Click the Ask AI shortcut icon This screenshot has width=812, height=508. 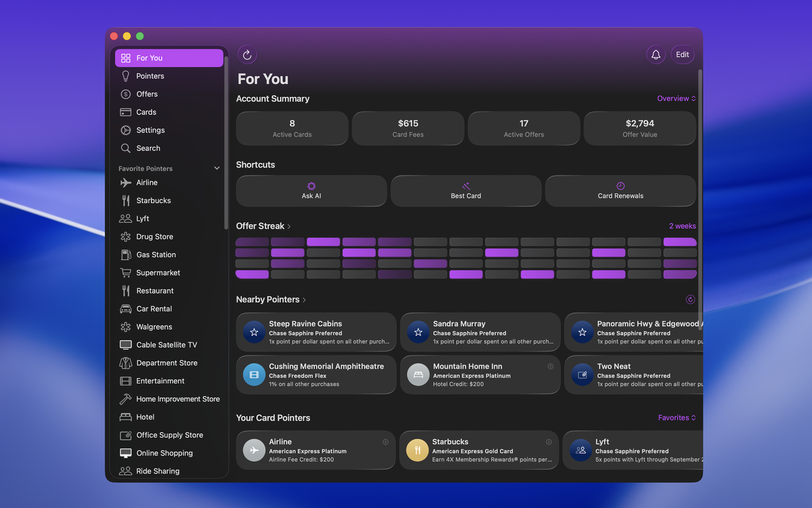[311, 186]
